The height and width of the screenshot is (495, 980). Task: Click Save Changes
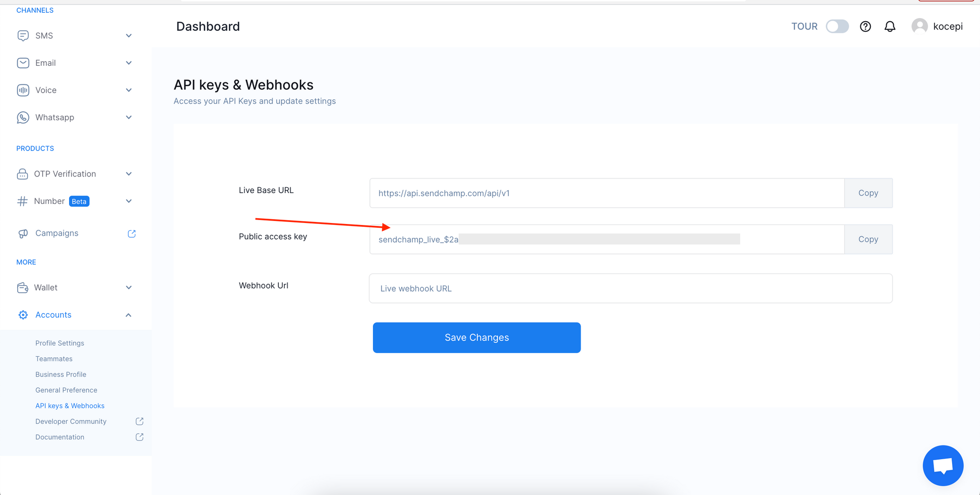point(476,338)
